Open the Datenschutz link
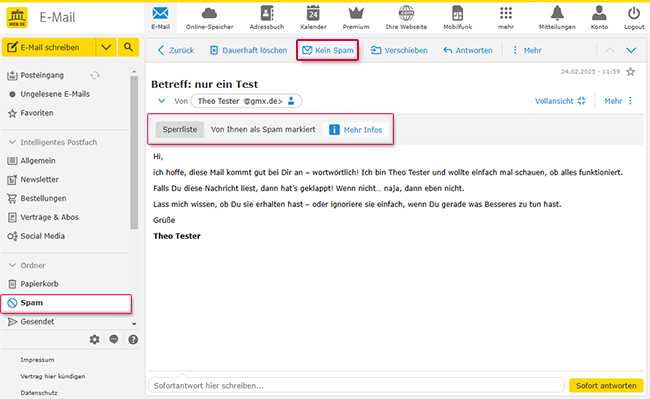Image resolution: width=650 pixels, height=399 pixels. point(39,392)
